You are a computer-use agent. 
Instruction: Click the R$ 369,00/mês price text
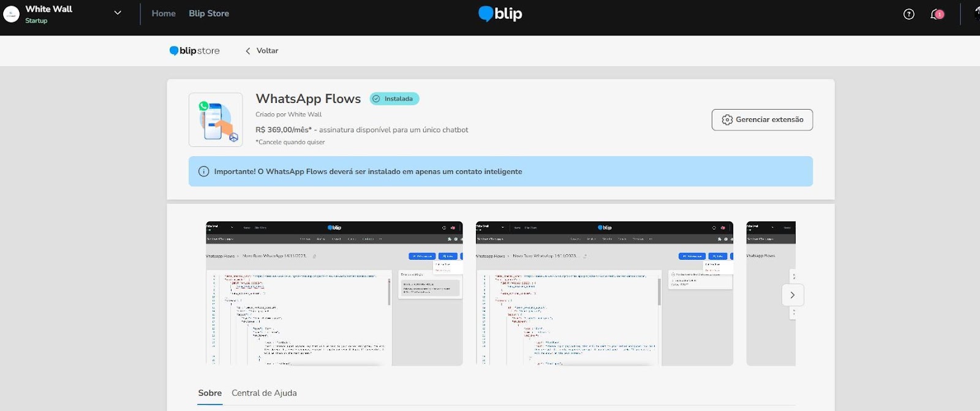point(284,130)
